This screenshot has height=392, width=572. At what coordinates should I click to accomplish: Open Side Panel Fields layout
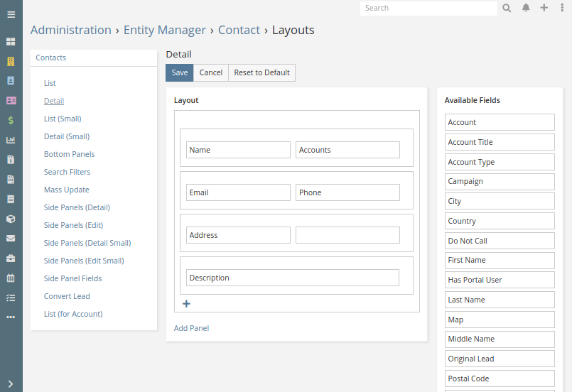click(73, 278)
